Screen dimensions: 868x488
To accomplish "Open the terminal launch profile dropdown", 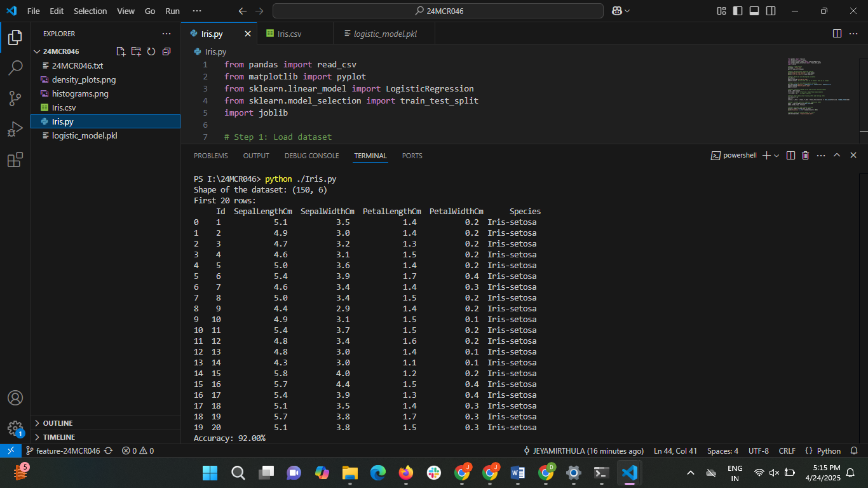I will [x=776, y=156].
